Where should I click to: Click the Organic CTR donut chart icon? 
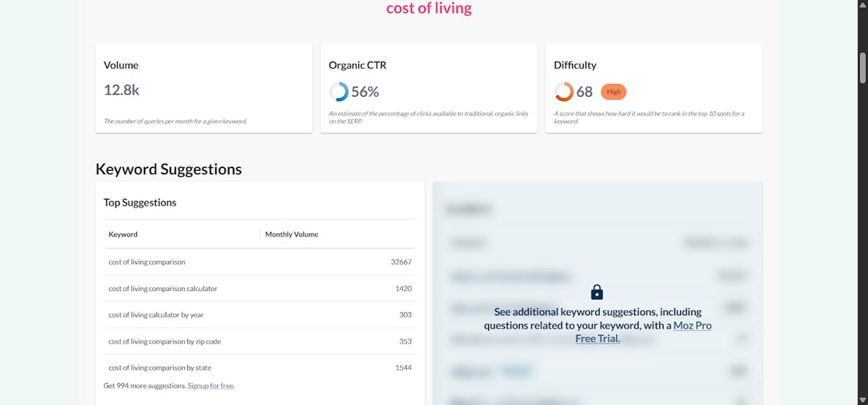point(339,92)
